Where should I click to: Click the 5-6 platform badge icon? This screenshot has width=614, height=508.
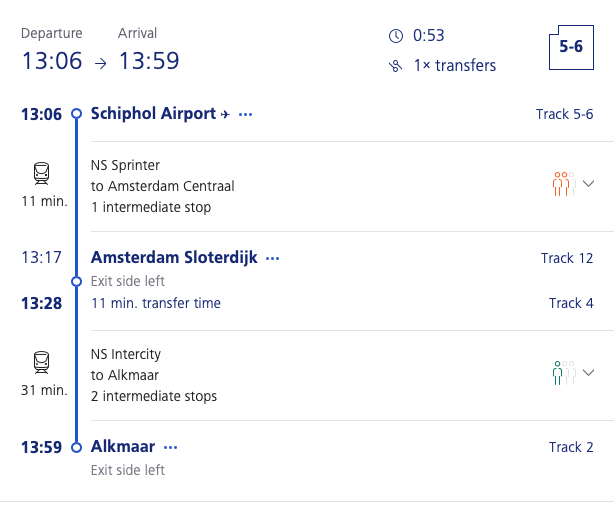[x=571, y=47]
